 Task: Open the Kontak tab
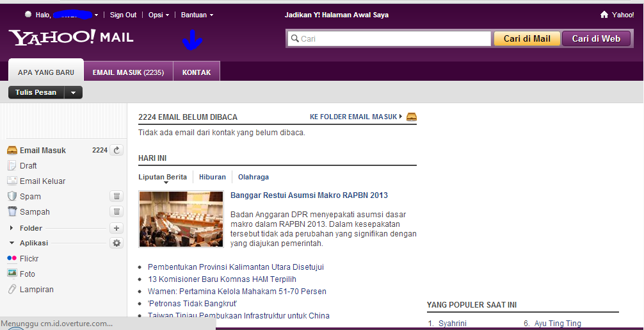pyautogui.click(x=197, y=72)
